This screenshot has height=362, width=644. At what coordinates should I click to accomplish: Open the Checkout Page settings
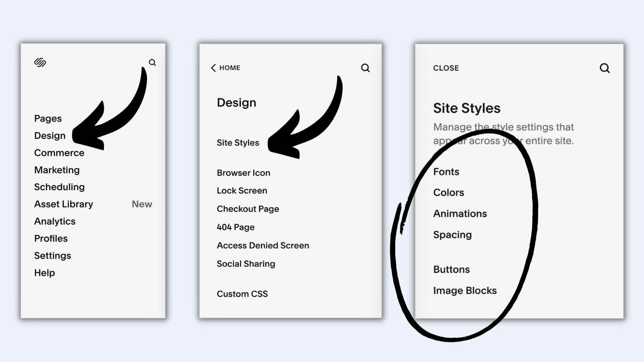coord(248,209)
